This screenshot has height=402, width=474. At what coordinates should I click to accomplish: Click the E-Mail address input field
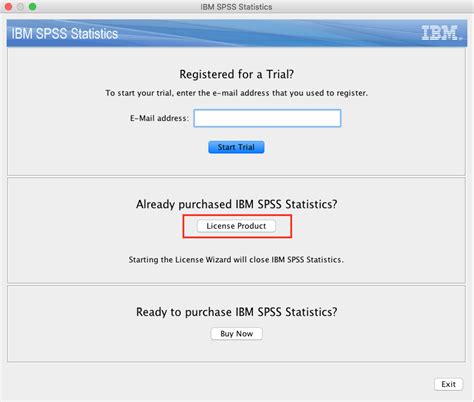click(267, 118)
